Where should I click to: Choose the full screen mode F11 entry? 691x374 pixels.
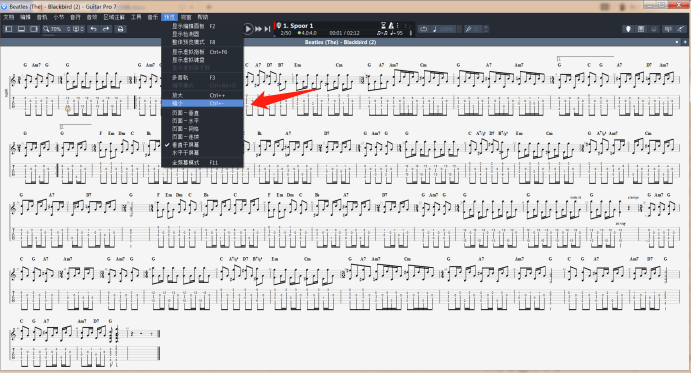point(202,163)
